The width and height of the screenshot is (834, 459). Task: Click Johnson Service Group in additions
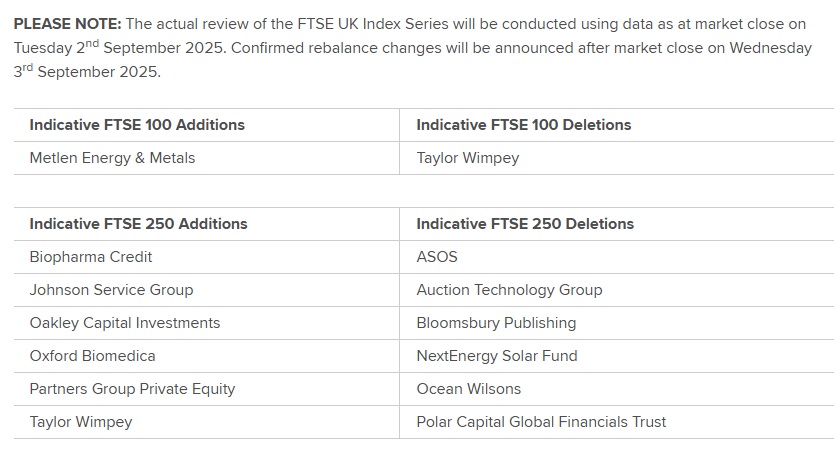pos(111,290)
